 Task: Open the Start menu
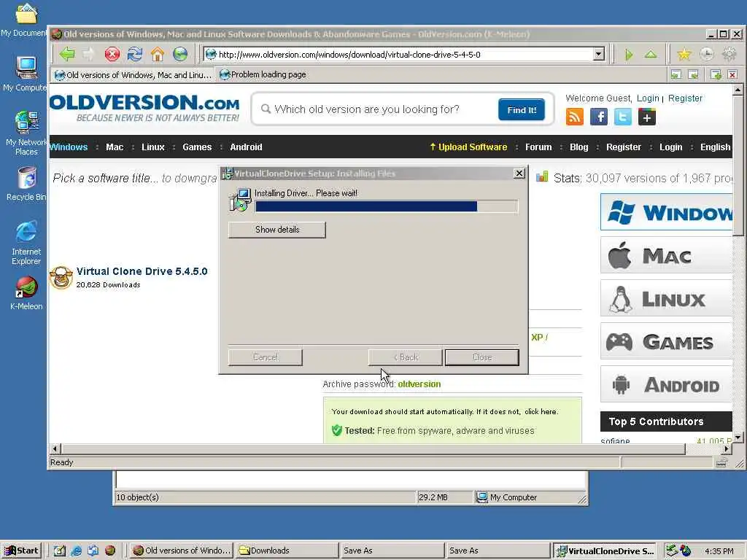(21, 551)
